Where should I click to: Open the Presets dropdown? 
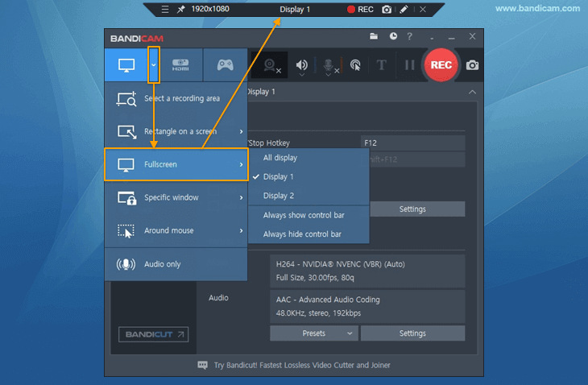click(x=314, y=333)
